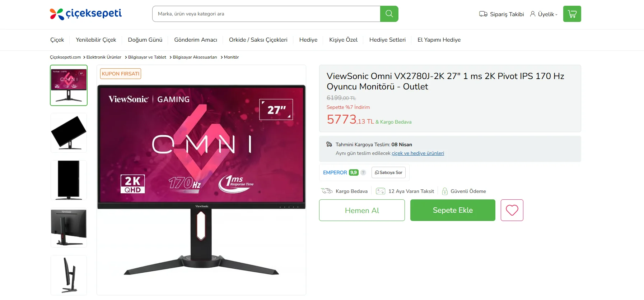This screenshot has width=644, height=300.
Task: Click the Üyelik user profile icon
Action: tap(533, 14)
